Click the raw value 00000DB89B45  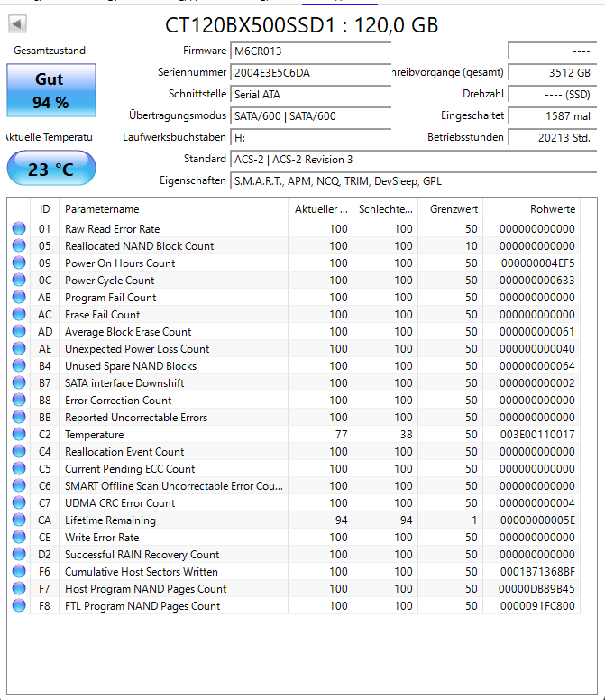[x=536, y=588]
